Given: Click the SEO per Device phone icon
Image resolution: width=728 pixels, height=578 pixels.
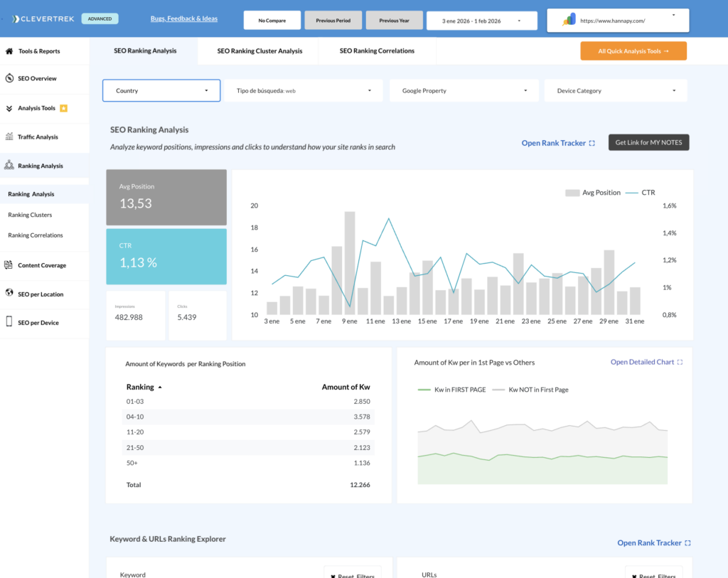Looking at the screenshot, I should coord(9,322).
